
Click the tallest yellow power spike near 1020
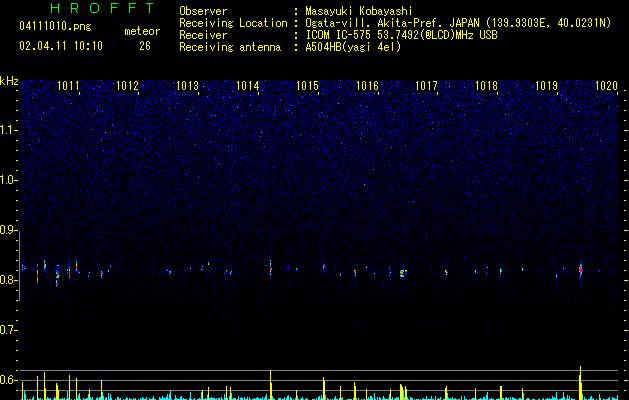coord(580,383)
